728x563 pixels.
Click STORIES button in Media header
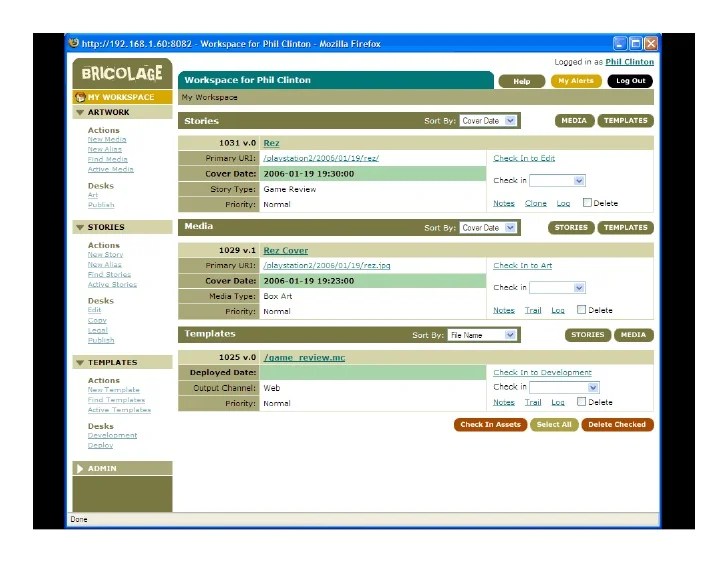(x=571, y=228)
